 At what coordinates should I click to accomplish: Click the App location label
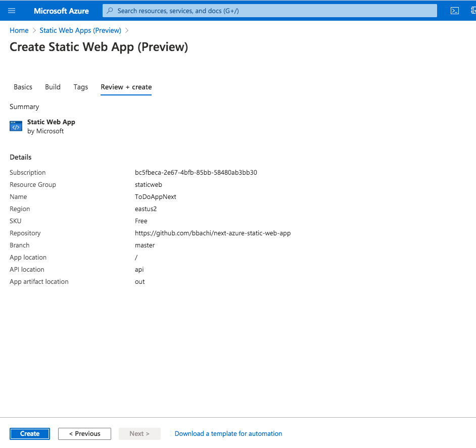28,258
